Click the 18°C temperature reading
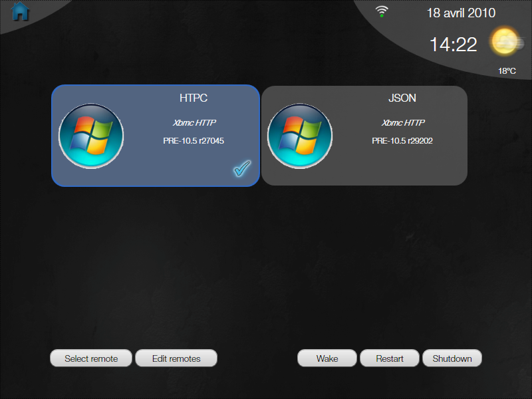Viewport: 532px width, 399px height. tap(507, 71)
